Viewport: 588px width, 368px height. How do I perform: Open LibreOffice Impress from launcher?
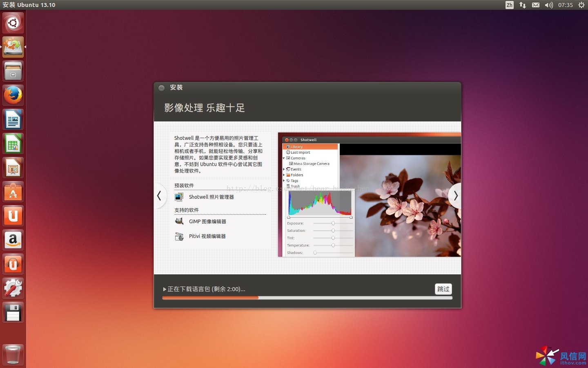coord(13,168)
